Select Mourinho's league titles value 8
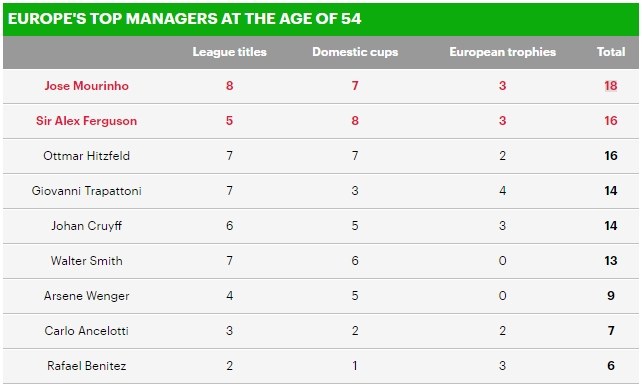The image size is (642, 387). 229,86
